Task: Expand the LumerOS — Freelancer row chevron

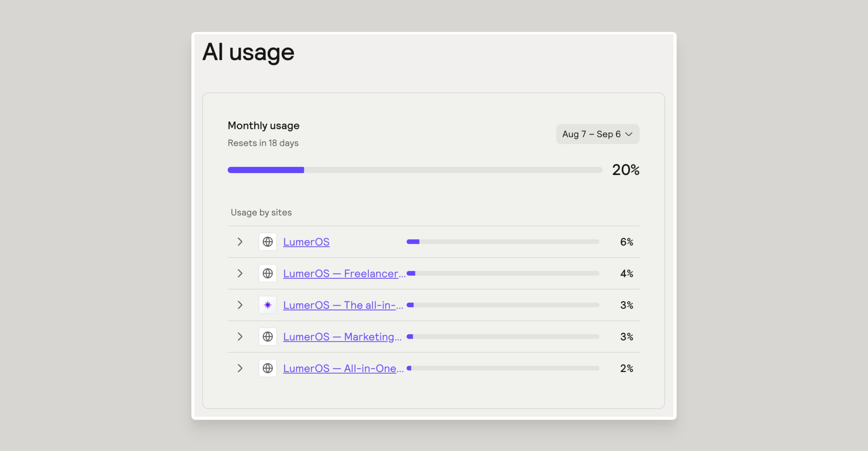Action: [x=240, y=273]
